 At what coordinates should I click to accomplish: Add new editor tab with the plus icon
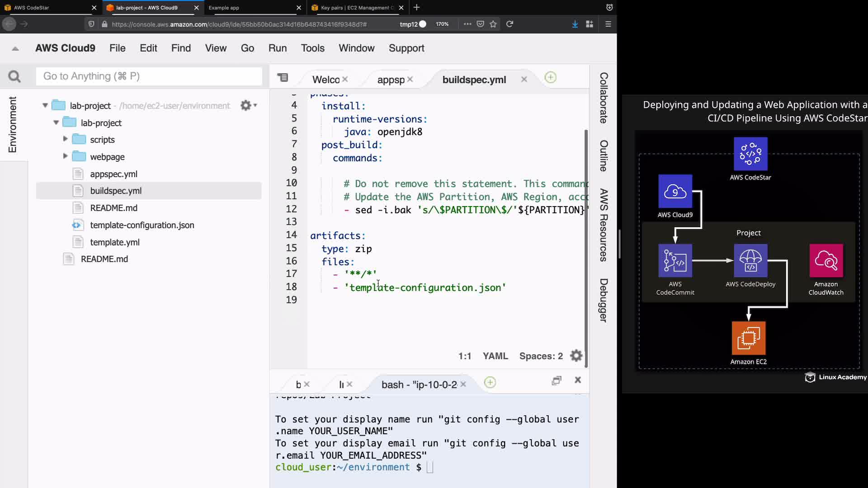[550, 78]
